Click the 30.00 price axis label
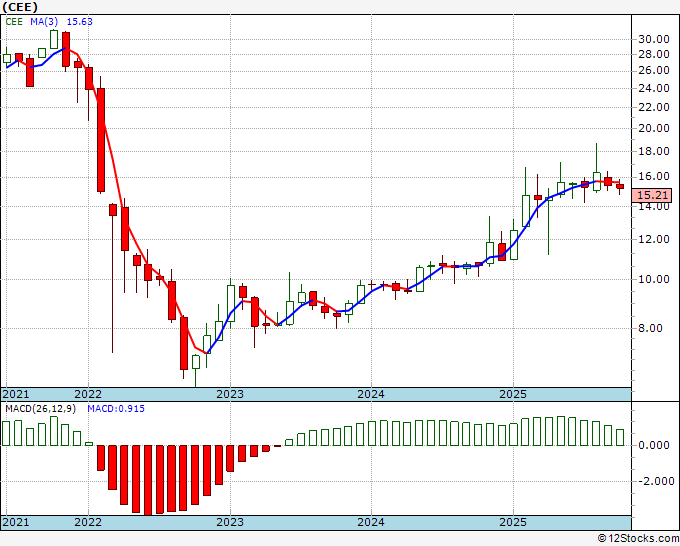 pyautogui.click(x=654, y=39)
